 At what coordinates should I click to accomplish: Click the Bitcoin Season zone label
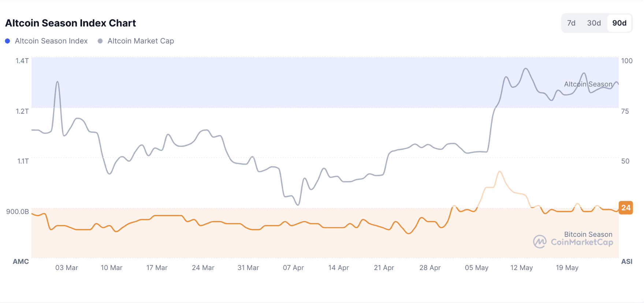[x=588, y=234]
